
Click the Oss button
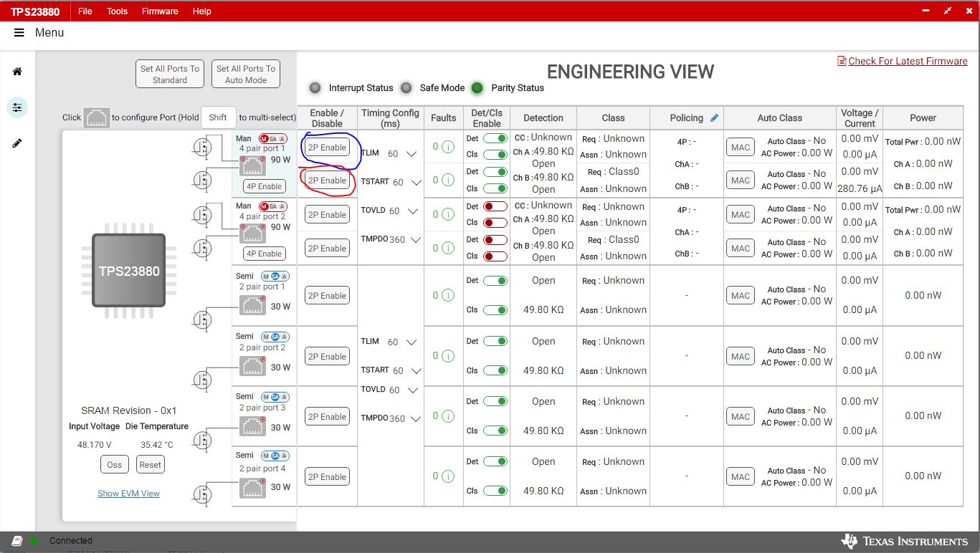tap(115, 464)
